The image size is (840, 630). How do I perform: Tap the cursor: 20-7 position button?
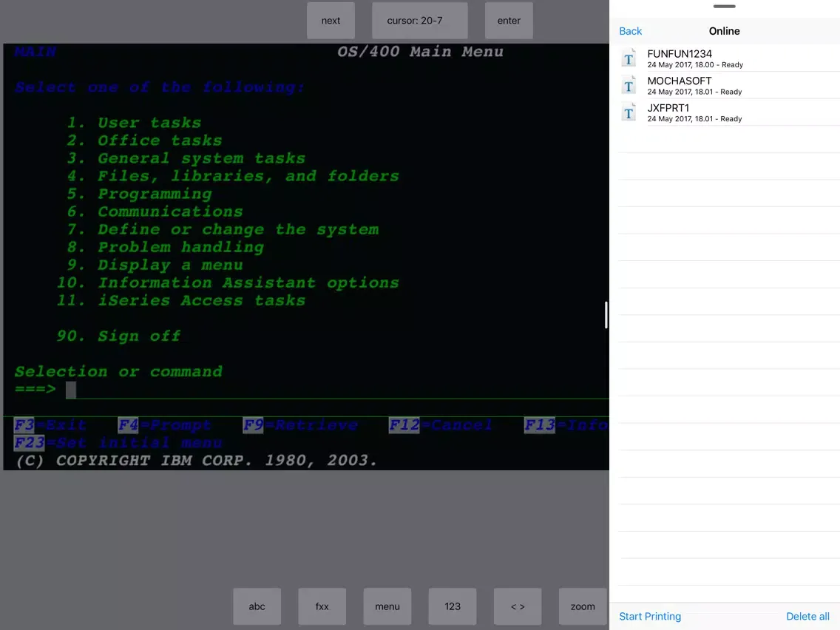click(x=419, y=21)
